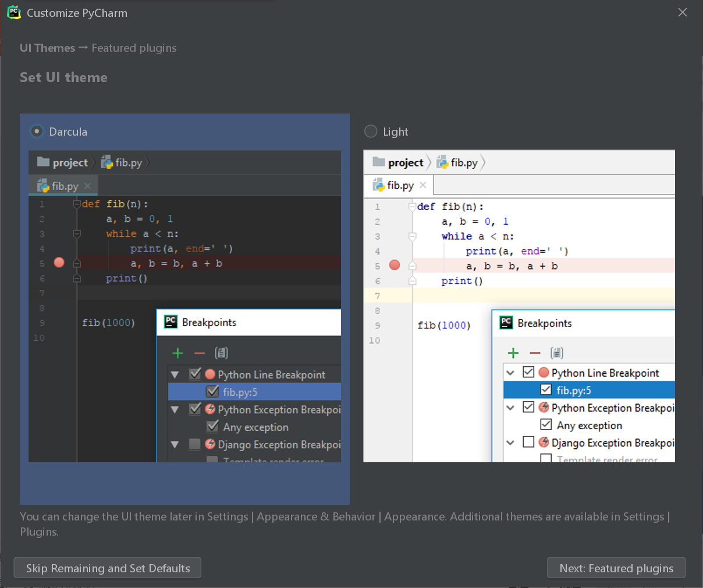Toggle Any exception checkbox in Darcula preview
The width and height of the screenshot is (703, 588).
pyautogui.click(x=212, y=426)
